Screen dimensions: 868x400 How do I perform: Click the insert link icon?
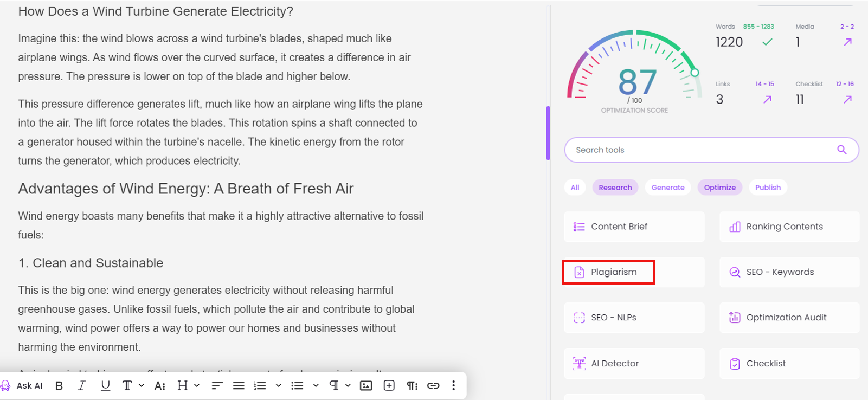pyautogui.click(x=433, y=385)
